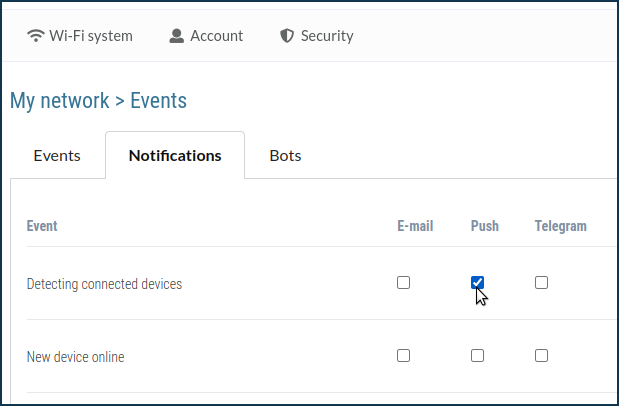Open the Bots tab
Screen dimensions: 619x406
[285, 156]
